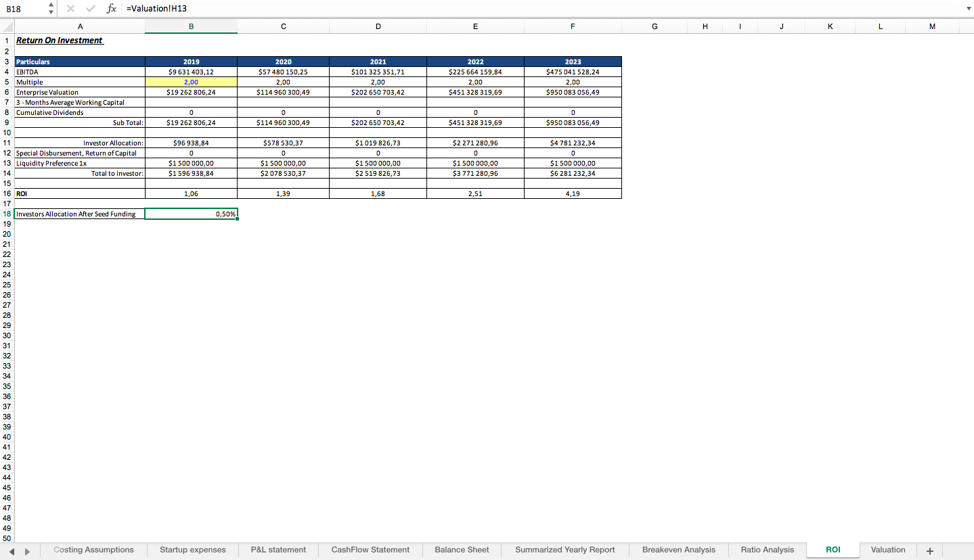
Task: Click Investors Allocation After Seed Funding label
Action: coord(80,214)
